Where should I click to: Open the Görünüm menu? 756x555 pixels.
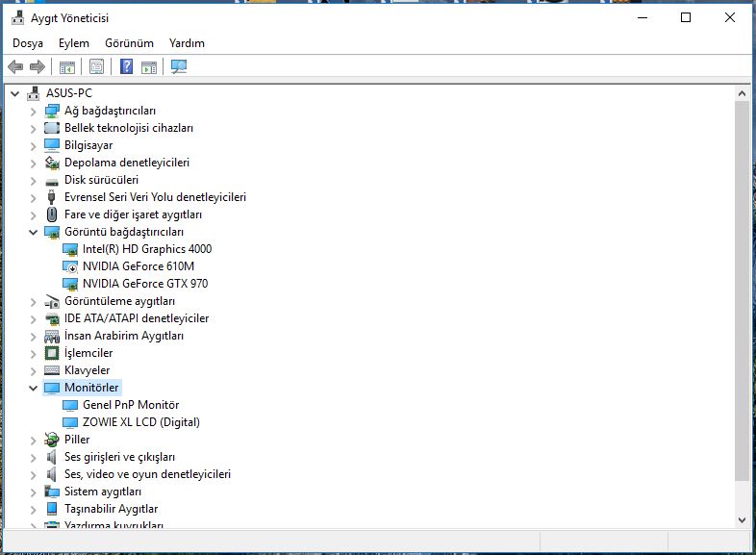point(129,43)
